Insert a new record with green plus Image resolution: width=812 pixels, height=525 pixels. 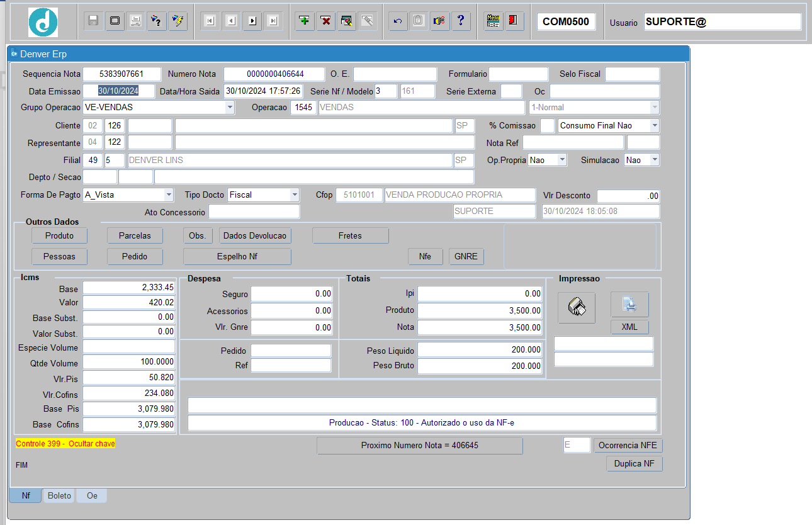pyautogui.click(x=305, y=21)
